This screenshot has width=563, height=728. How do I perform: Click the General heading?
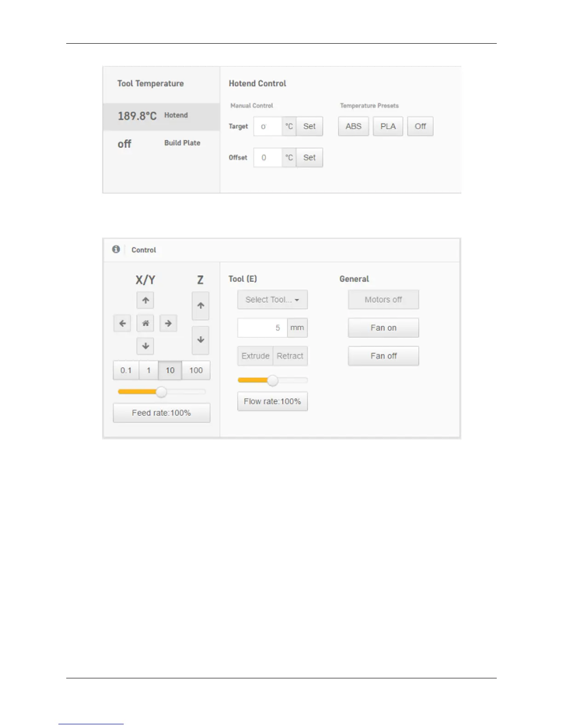(354, 279)
